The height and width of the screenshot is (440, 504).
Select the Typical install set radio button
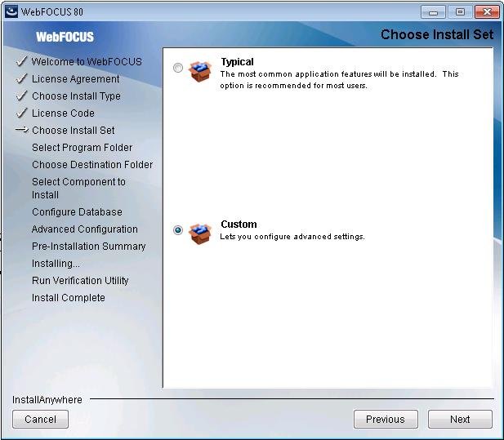point(178,68)
